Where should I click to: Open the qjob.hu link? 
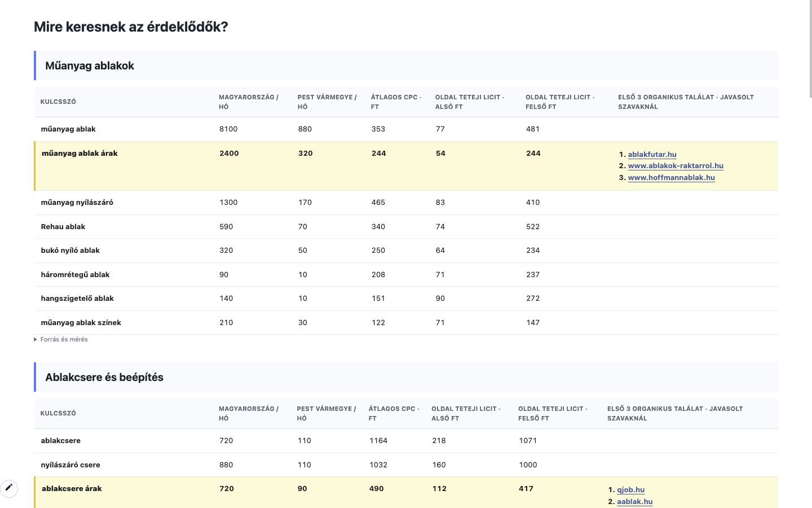pos(630,490)
